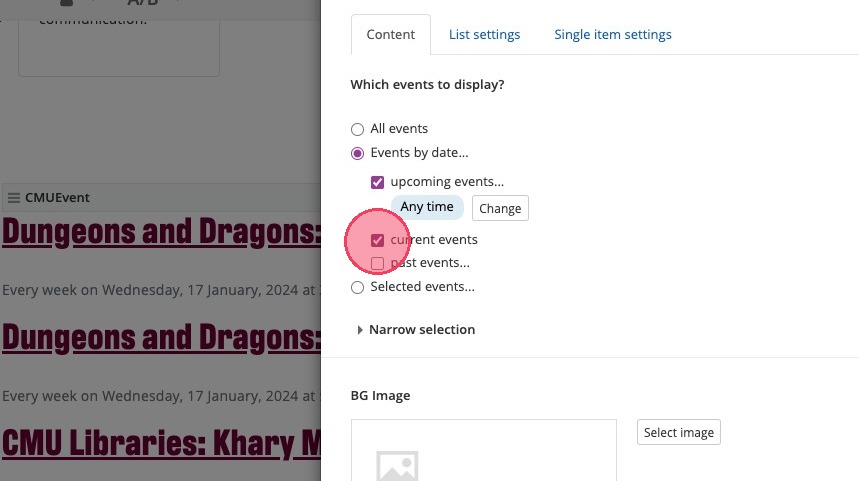Select the Selected events radio option
This screenshot has height=481, width=859.
(x=358, y=287)
